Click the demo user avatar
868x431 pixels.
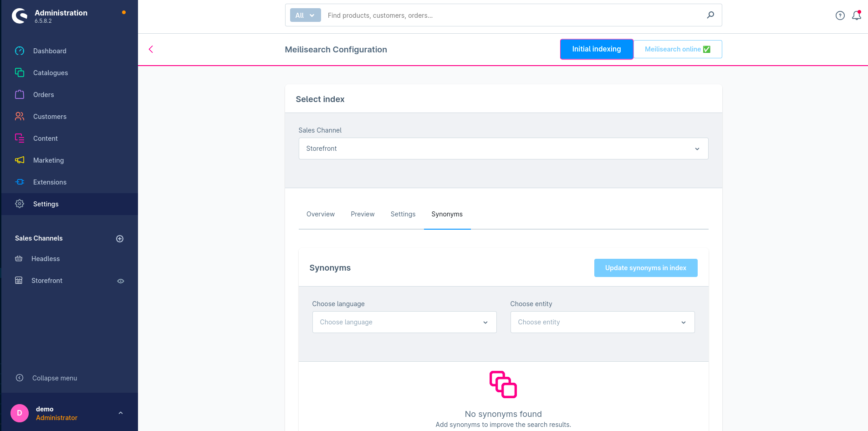click(20, 413)
